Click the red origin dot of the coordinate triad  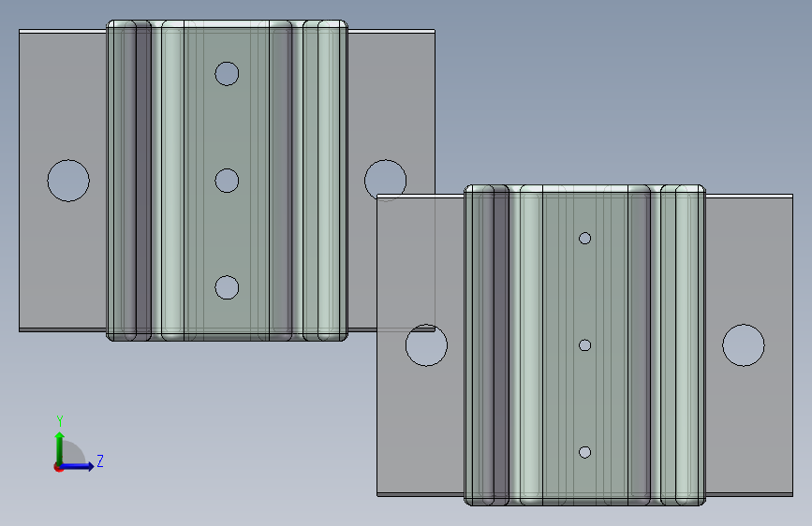tap(58, 467)
